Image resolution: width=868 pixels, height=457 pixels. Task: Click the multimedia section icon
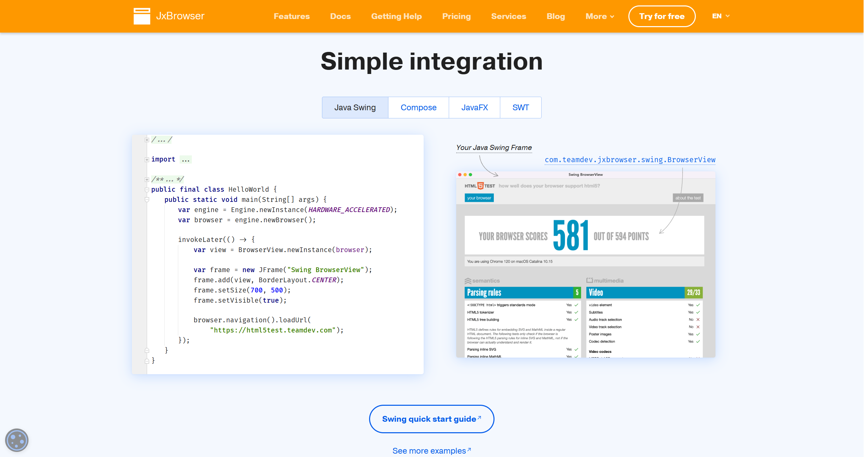[x=589, y=280]
